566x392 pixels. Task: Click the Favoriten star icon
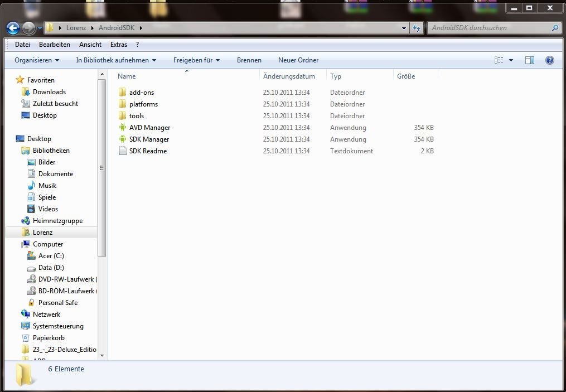tap(20, 80)
